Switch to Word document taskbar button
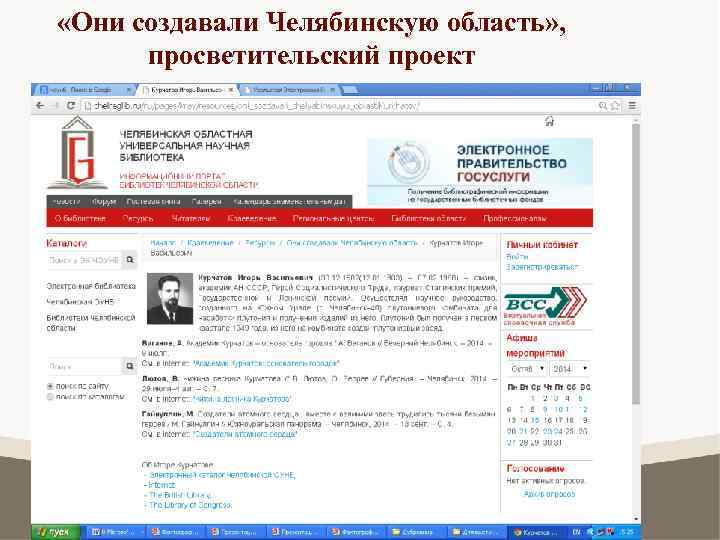Screen dimensions: 720x540 (114, 532)
